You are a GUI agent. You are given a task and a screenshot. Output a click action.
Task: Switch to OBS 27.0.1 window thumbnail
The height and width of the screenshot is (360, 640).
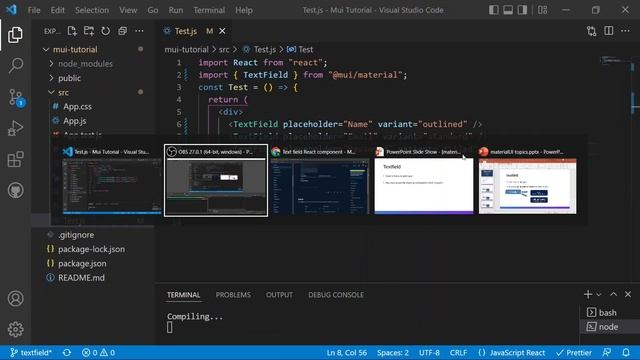pyautogui.click(x=216, y=180)
